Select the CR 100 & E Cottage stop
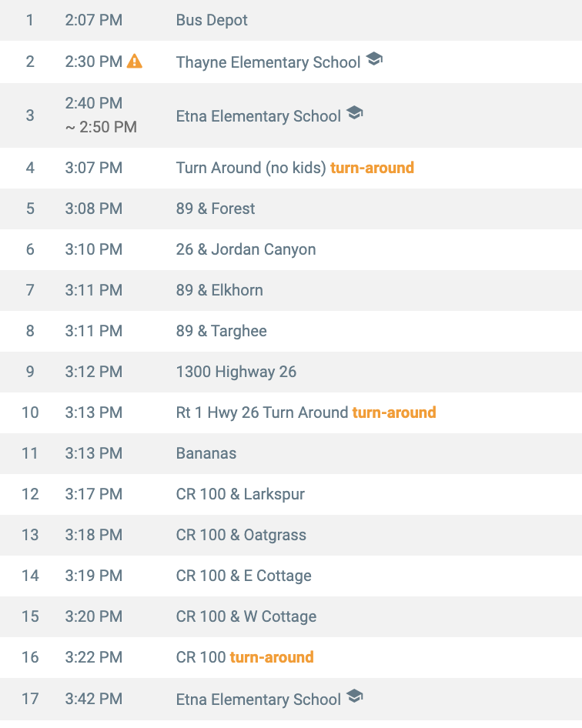The image size is (582, 728). [244, 576]
